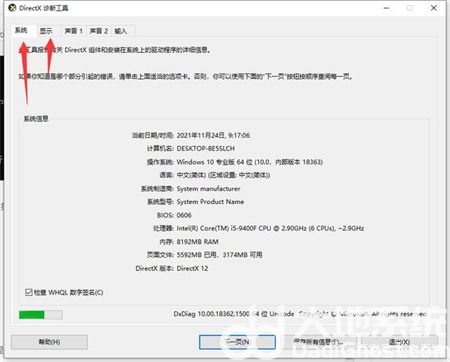Click the System manufacturer value
This screenshot has width=450, height=362.
208,188
